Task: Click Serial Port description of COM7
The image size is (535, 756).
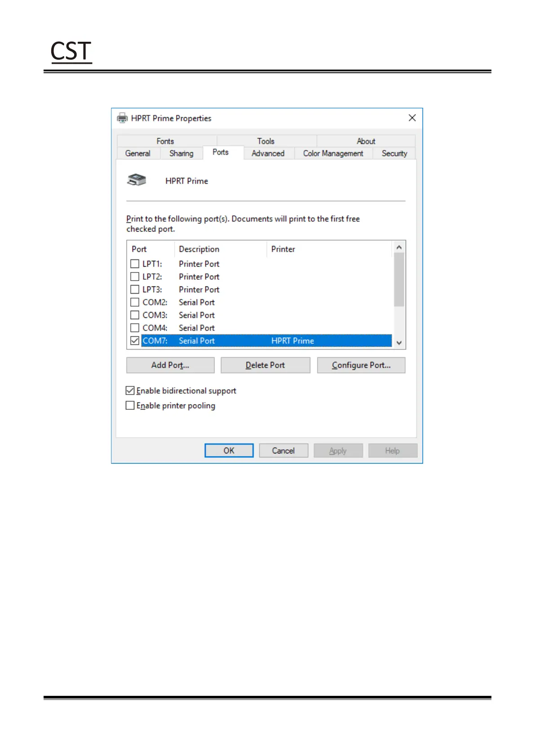Action: coord(197,341)
